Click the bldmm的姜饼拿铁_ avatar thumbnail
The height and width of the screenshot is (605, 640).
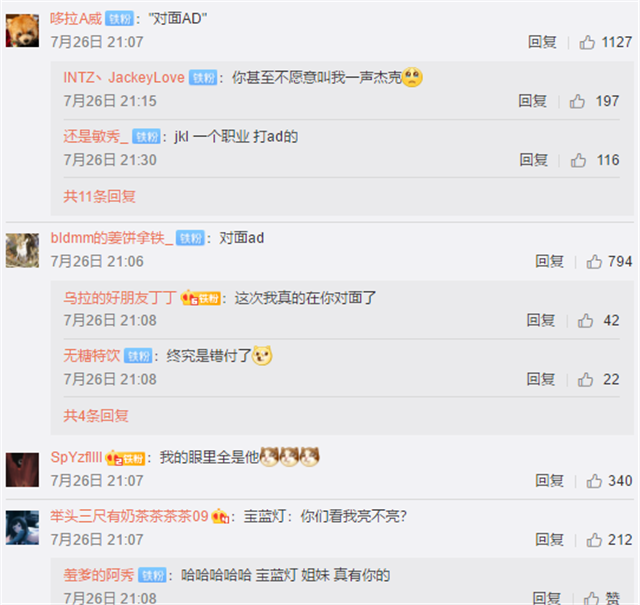coord(22,250)
